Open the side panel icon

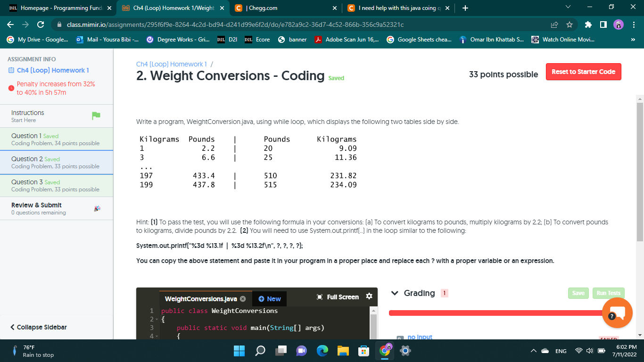coord(603,25)
